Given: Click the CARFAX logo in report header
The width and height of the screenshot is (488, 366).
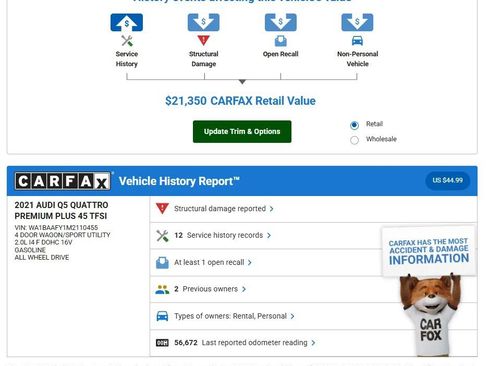Looking at the screenshot, I should (x=63, y=181).
